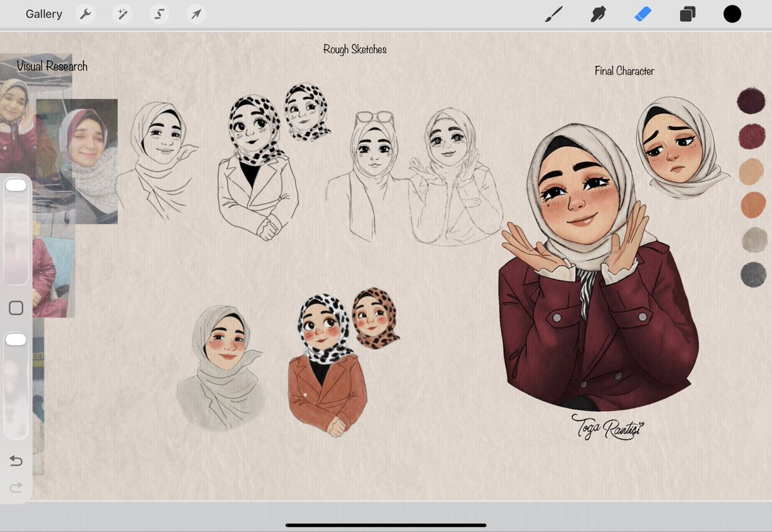Undo the last action
The height and width of the screenshot is (532, 772).
click(x=16, y=461)
